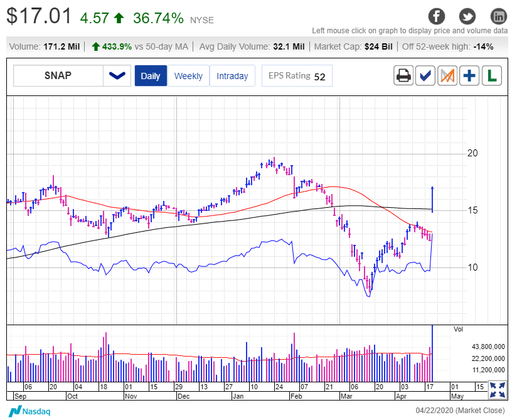
Task: Click the EPS Rating 52 box
Action: 297,75
